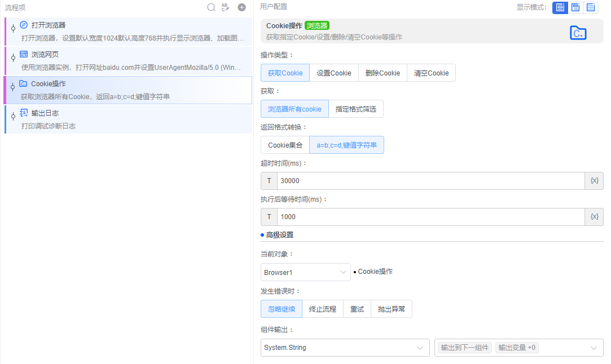Click the search icon in the 流程项 header
Image resolution: width=611 pixels, height=364 pixels.
point(212,7)
